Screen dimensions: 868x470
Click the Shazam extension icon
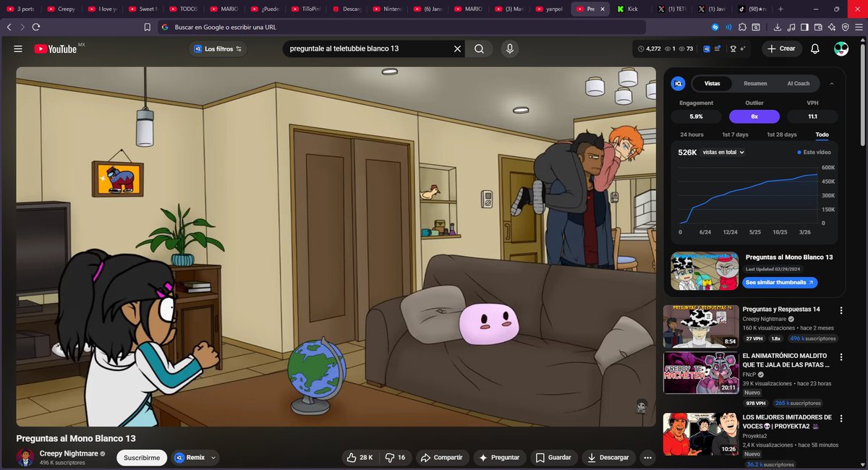(x=715, y=27)
